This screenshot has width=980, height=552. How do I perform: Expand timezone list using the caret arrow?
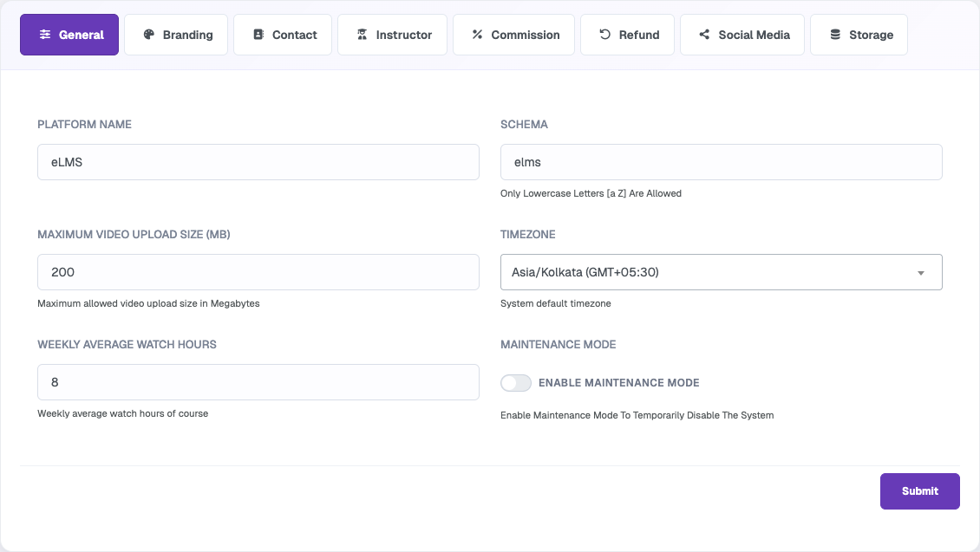[921, 273]
